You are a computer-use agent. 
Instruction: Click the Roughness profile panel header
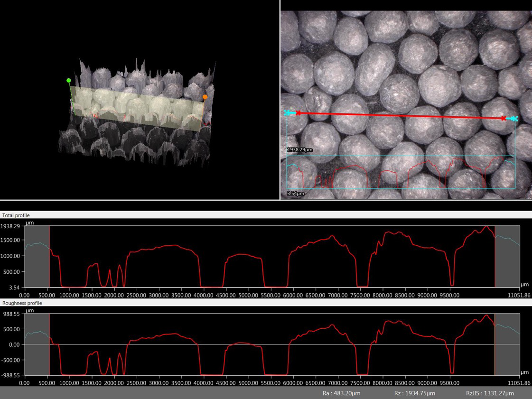click(x=22, y=303)
